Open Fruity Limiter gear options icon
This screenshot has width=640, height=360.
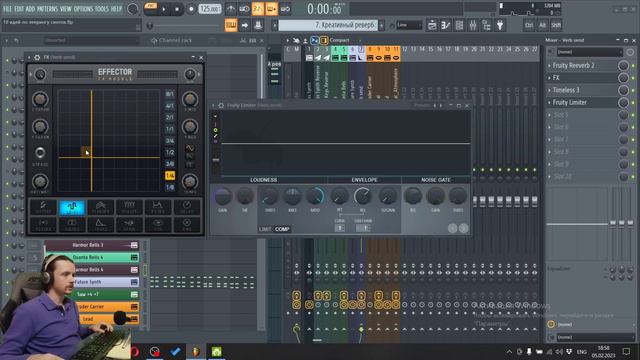click(221, 105)
